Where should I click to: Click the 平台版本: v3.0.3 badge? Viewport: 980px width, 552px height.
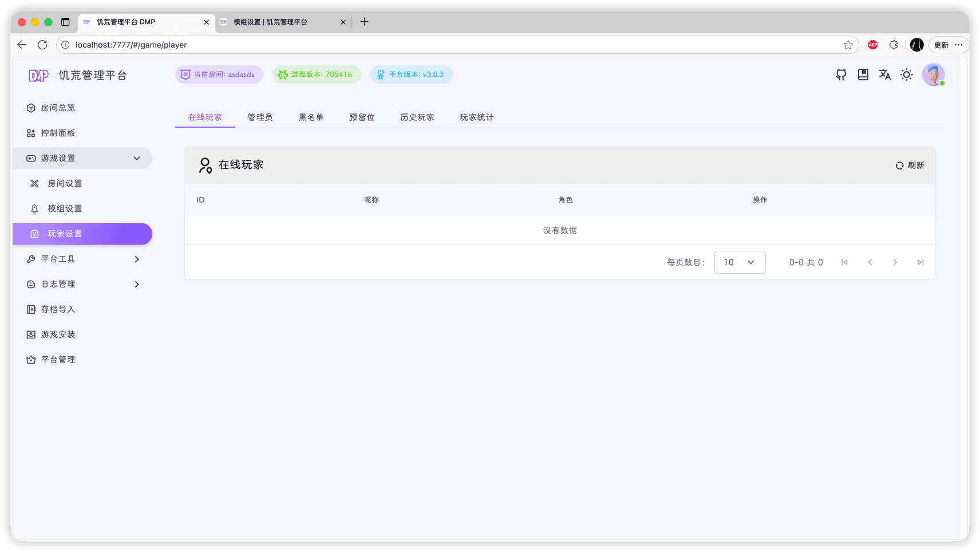(411, 74)
